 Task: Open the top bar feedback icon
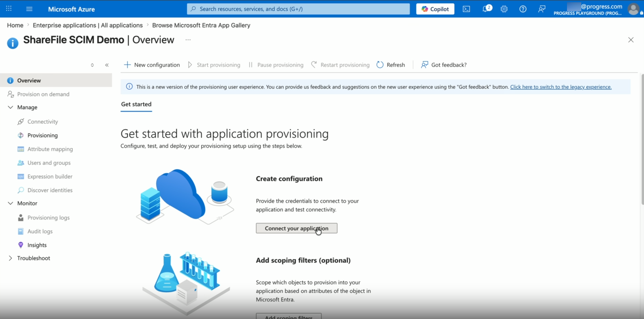(541, 9)
